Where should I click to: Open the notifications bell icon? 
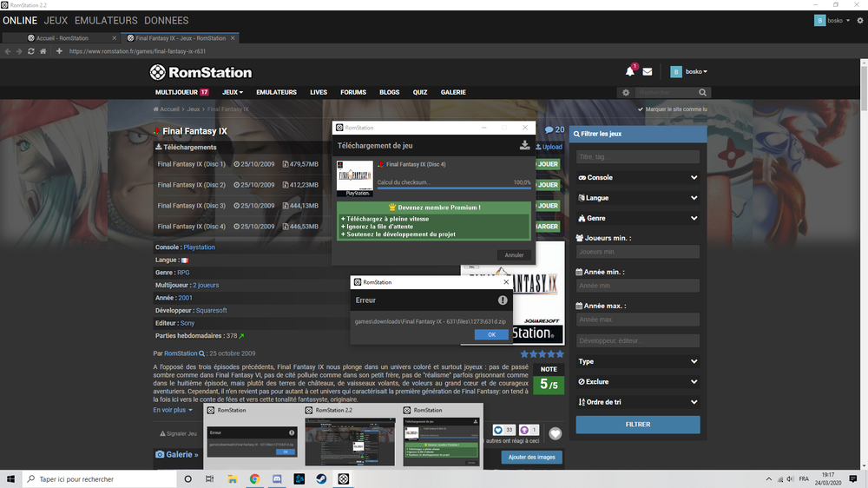click(x=629, y=72)
